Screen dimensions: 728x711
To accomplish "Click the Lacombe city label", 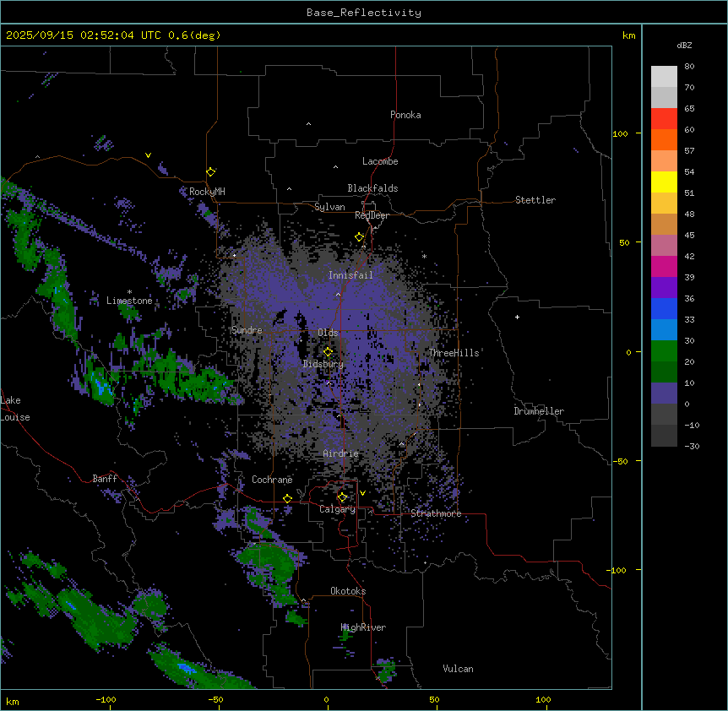I will click(x=380, y=161).
